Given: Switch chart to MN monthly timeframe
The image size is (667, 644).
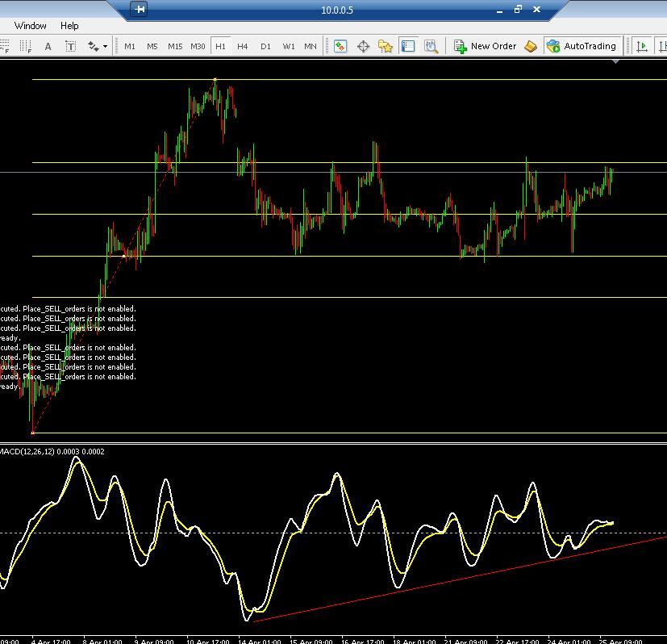Looking at the screenshot, I should (311, 46).
